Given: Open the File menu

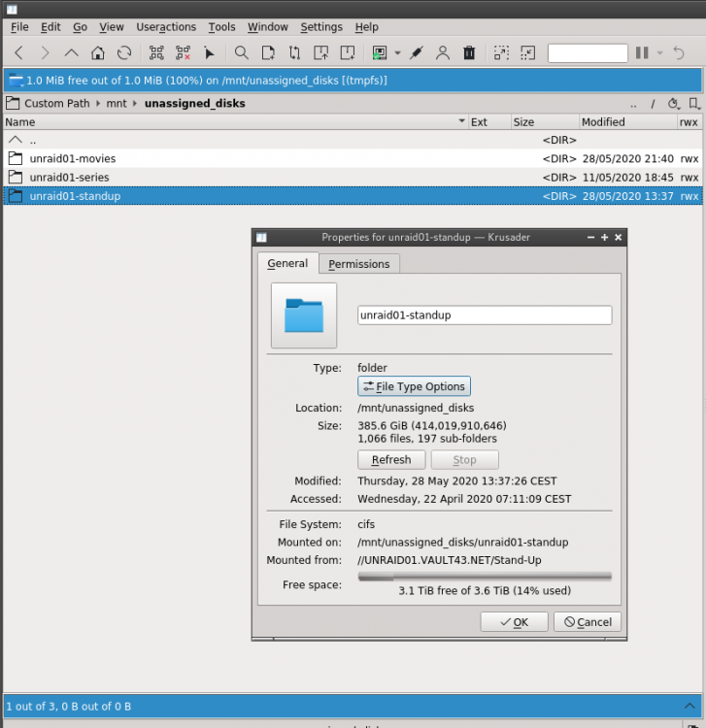Looking at the screenshot, I should 19,27.
